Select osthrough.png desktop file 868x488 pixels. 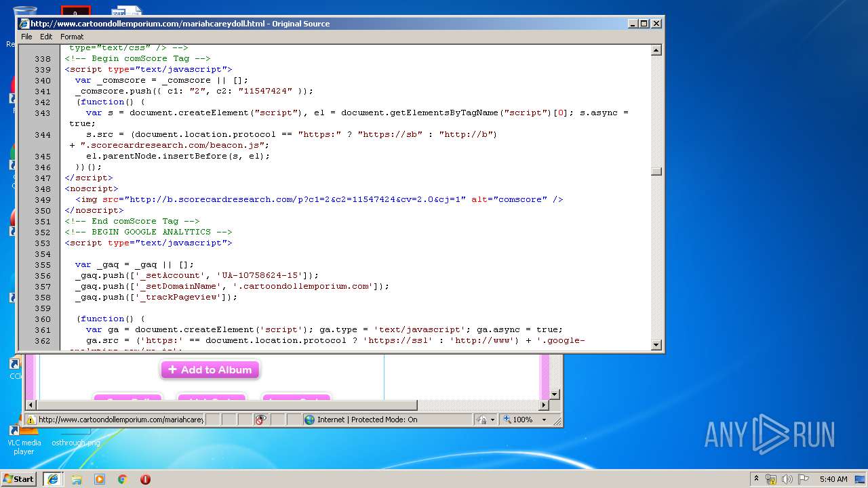pyautogui.click(x=75, y=443)
